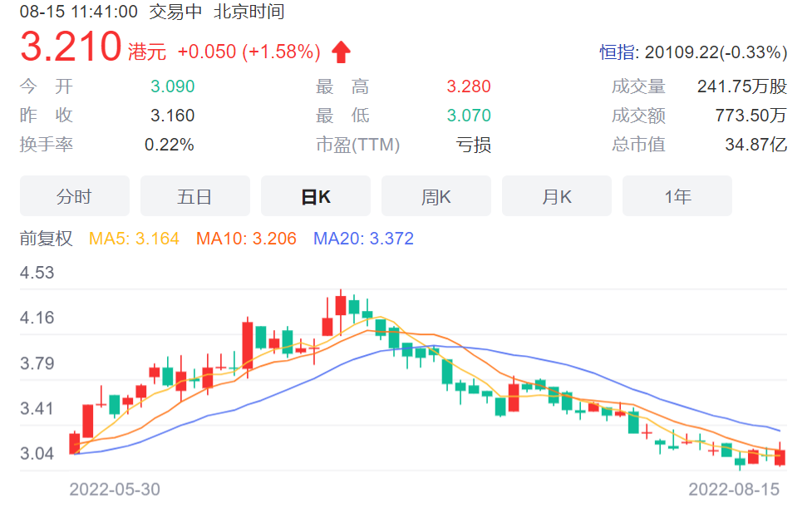Click the 成交量 value 241.75万股
Screen dimensions: 812x508
tap(742, 86)
